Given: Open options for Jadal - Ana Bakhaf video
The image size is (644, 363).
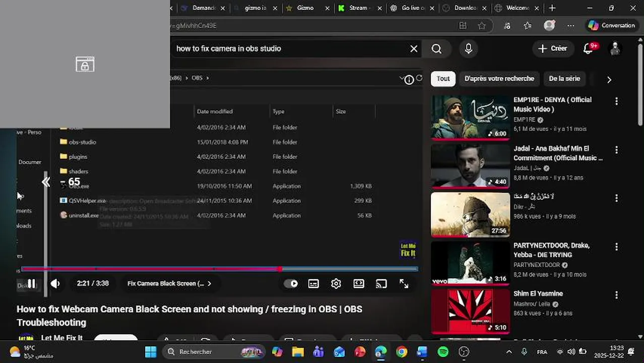Looking at the screenshot, I should click(x=616, y=150).
